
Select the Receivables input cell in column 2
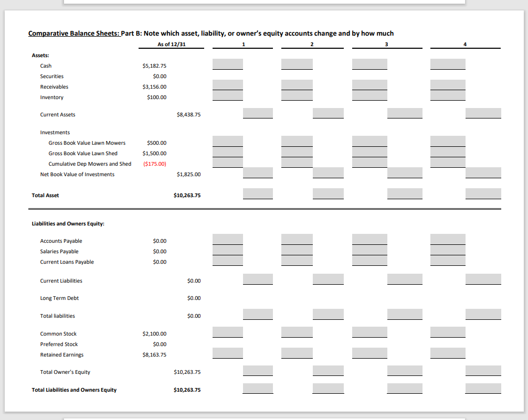(x=297, y=84)
